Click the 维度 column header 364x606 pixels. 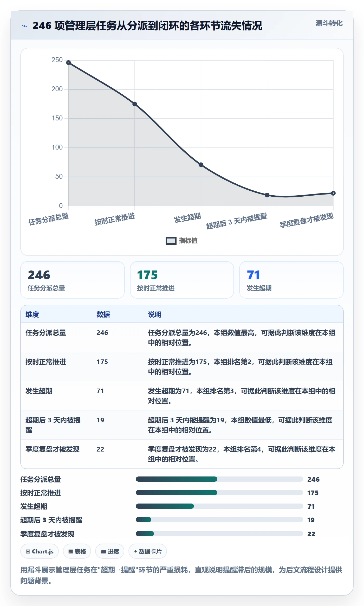[x=32, y=314]
